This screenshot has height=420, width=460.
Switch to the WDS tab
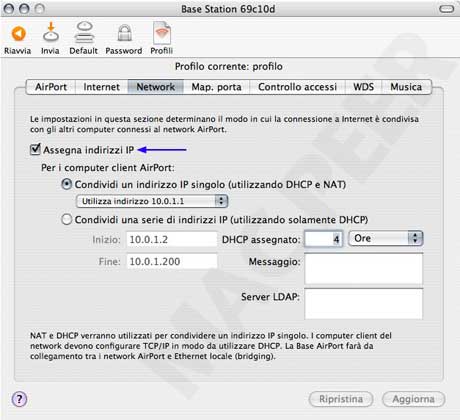[363, 87]
